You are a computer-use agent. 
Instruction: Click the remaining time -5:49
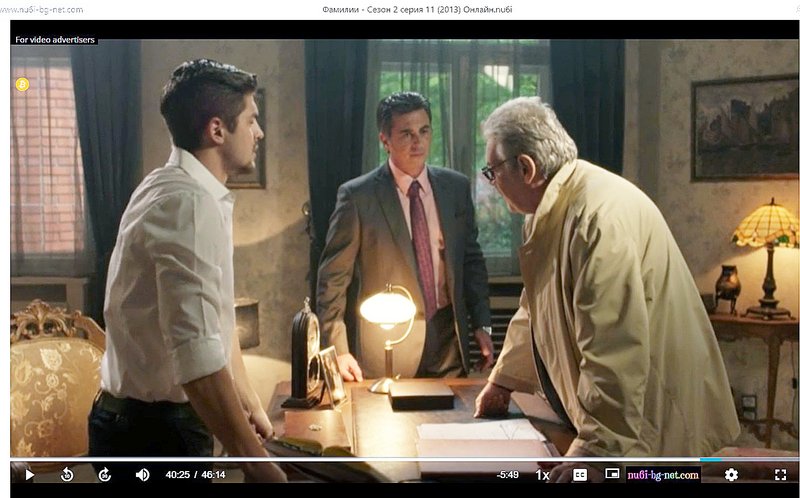coord(508,475)
